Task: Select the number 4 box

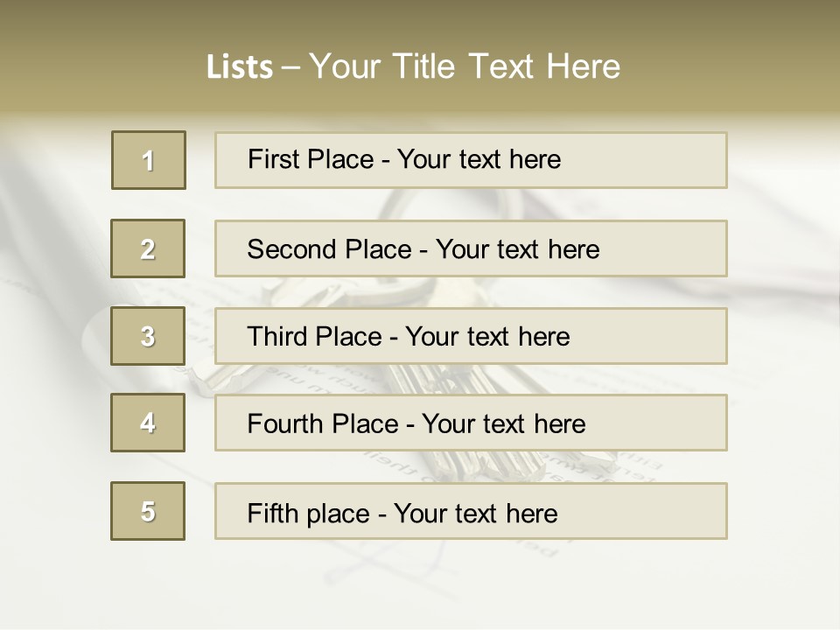Action: pyautogui.click(x=148, y=423)
